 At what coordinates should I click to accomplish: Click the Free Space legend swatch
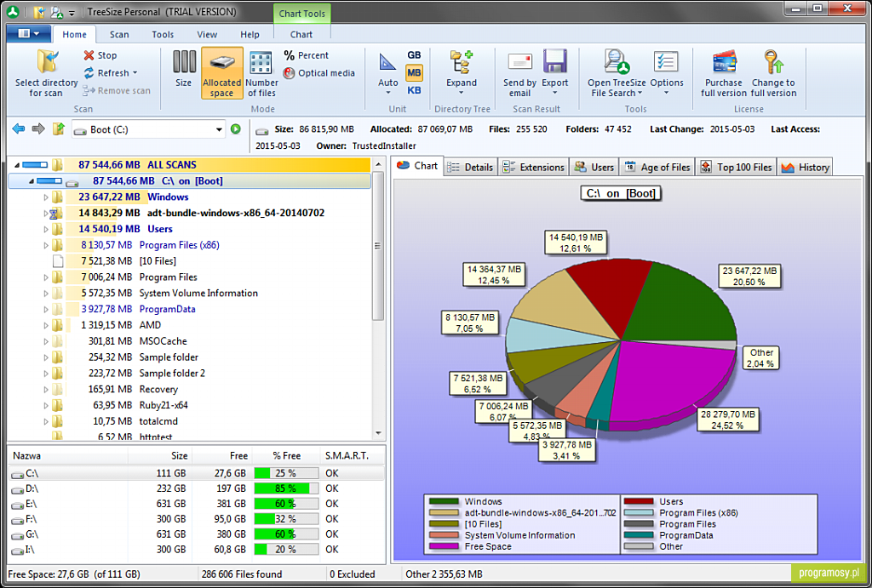tap(444, 546)
